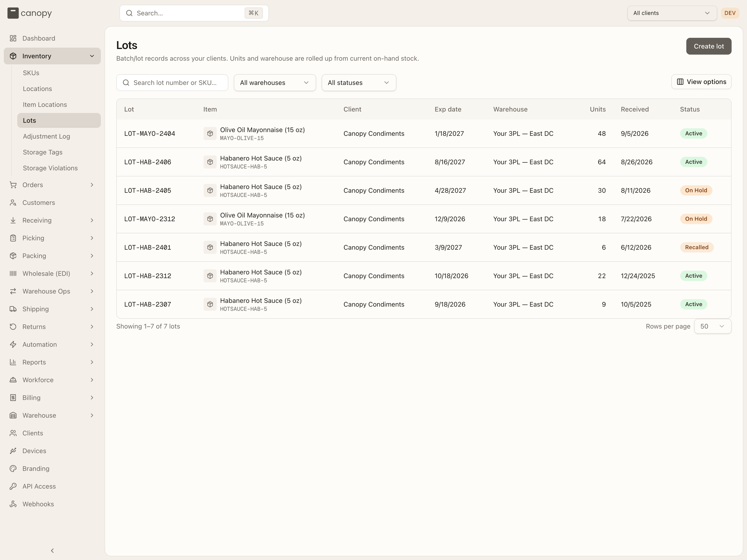Click the Reports bar chart icon
Screen dimensions: 747x560
(13, 362)
